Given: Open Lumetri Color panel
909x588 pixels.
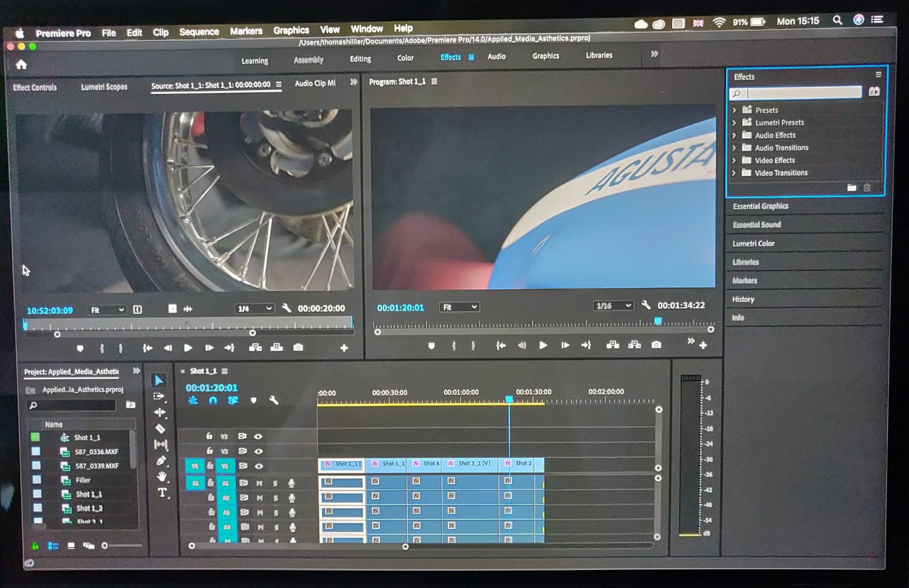Looking at the screenshot, I should point(753,243).
